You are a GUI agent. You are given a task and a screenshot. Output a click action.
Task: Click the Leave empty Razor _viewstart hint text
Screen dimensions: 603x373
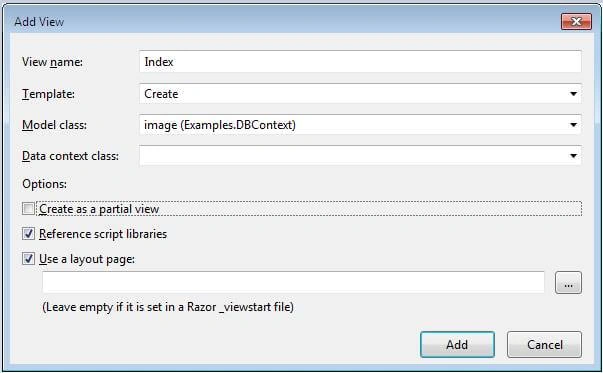click(x=168, y=307)
